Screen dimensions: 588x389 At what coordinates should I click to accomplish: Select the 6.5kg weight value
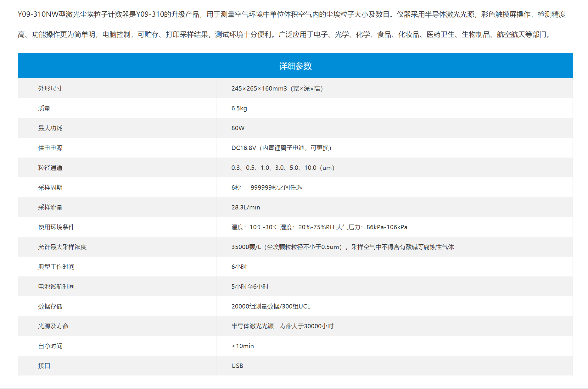click(239, 108)
